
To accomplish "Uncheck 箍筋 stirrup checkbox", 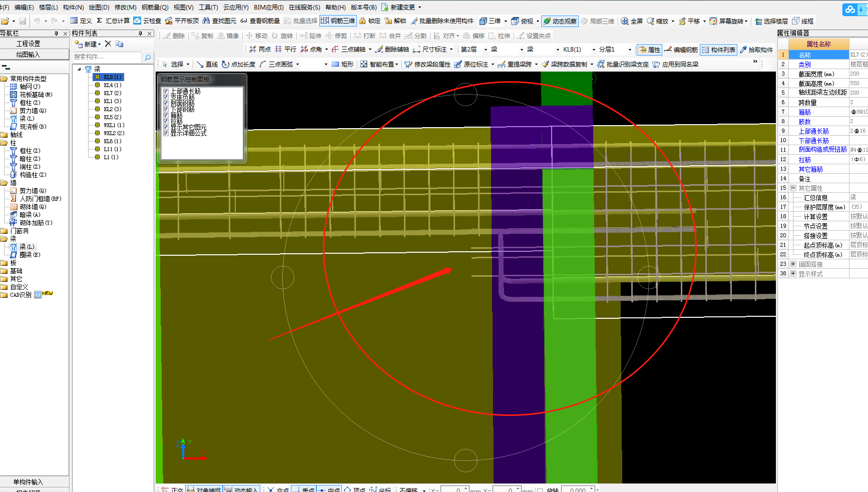I will 166,115.
